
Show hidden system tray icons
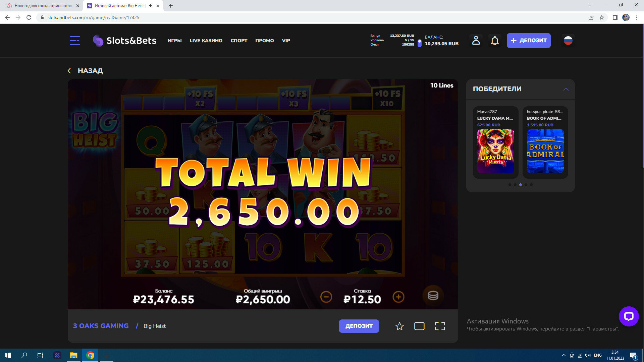pos(563,355)
